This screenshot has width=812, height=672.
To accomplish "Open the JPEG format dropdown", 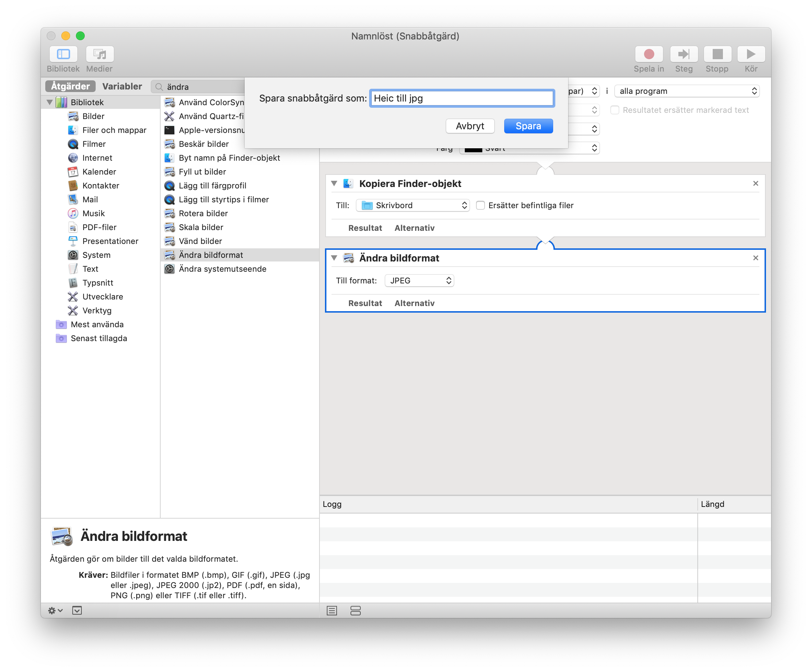I will 419,280.
